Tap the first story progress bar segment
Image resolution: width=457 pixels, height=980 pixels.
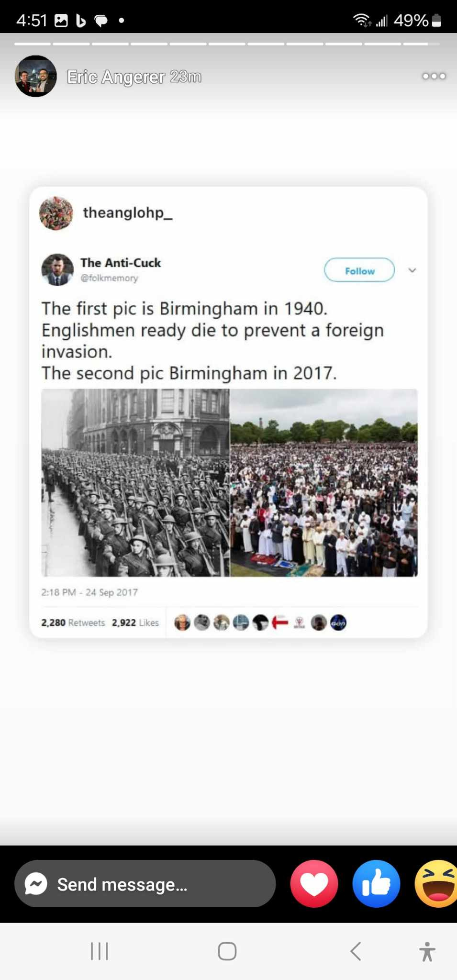33,44
